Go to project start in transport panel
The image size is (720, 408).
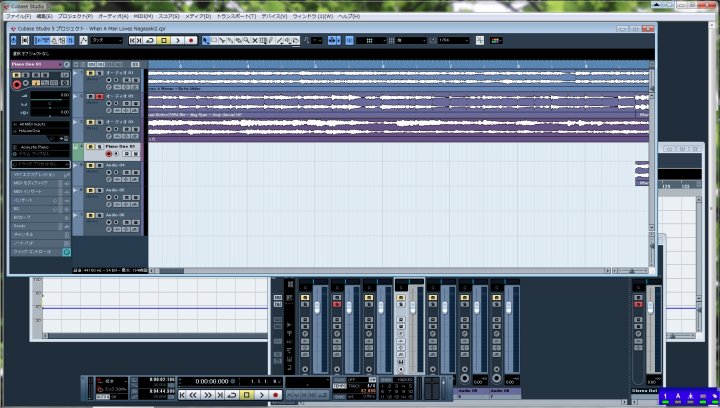tap(182, 395)
